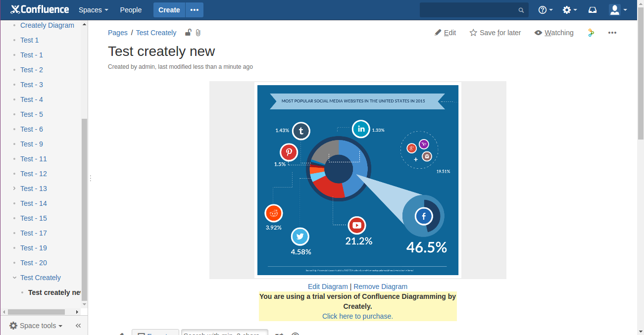
Task: Edit the page
Action: coord(446,33)
